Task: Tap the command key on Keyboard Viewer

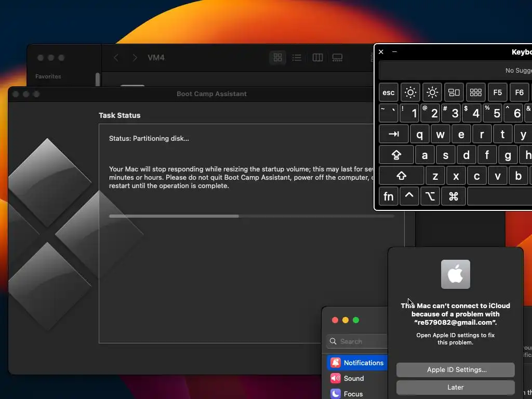Action: [453, 196]
